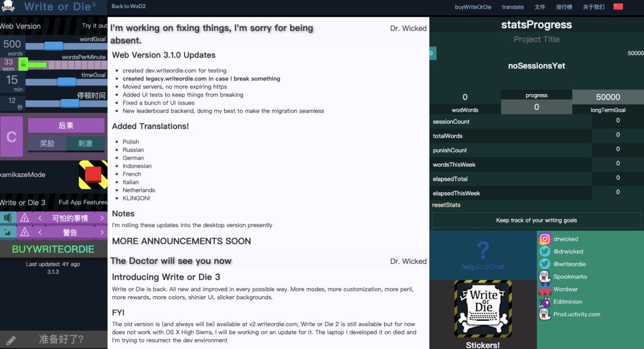The width and height of the screenshot is (644, 349).
Task: Toggle the kamikazeMode red switch
Action: [93, 175]
